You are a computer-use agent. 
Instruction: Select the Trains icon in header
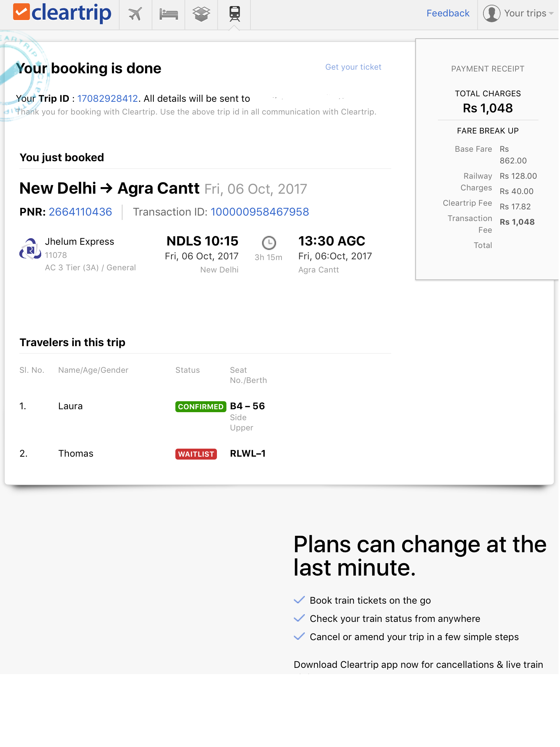coord(234,14)
